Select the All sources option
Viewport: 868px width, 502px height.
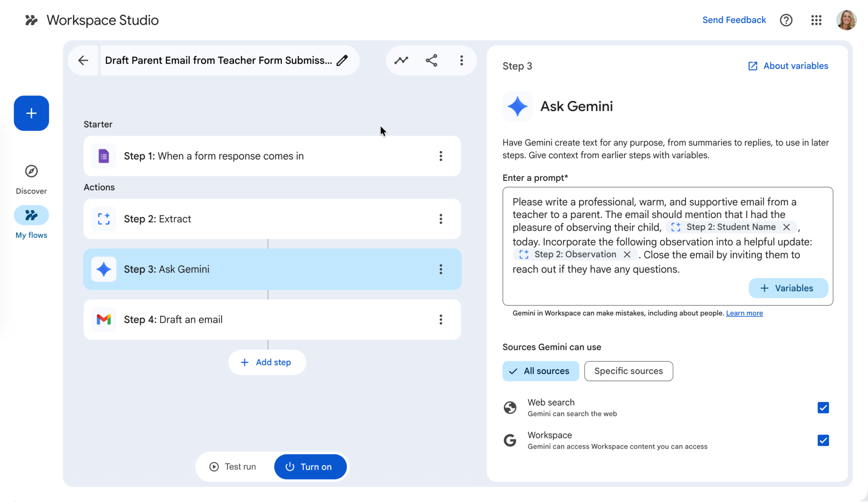point(540,371)
